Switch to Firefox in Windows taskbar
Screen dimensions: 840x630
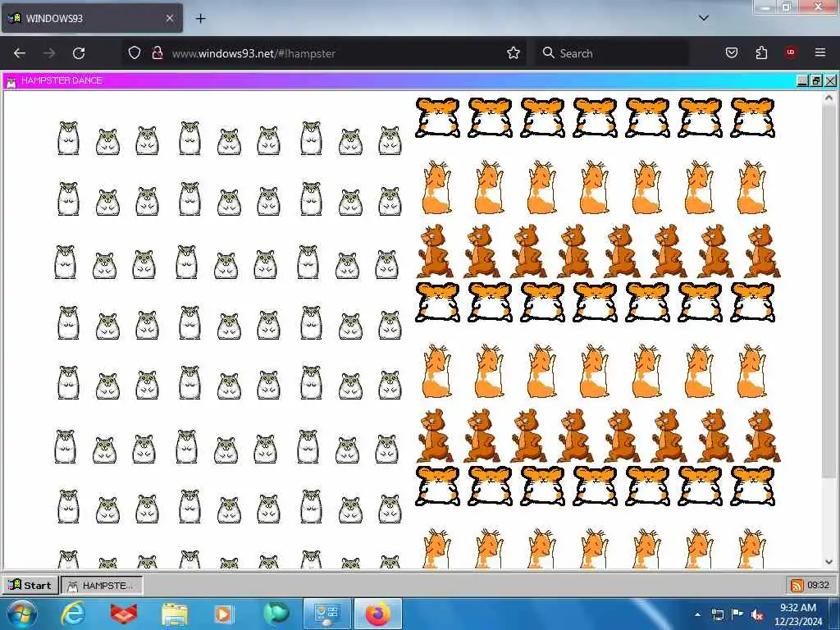tap(378, 614)
